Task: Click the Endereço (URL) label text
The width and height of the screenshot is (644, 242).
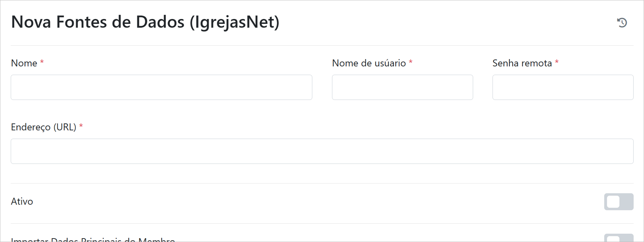Action: tap(44, 127)
